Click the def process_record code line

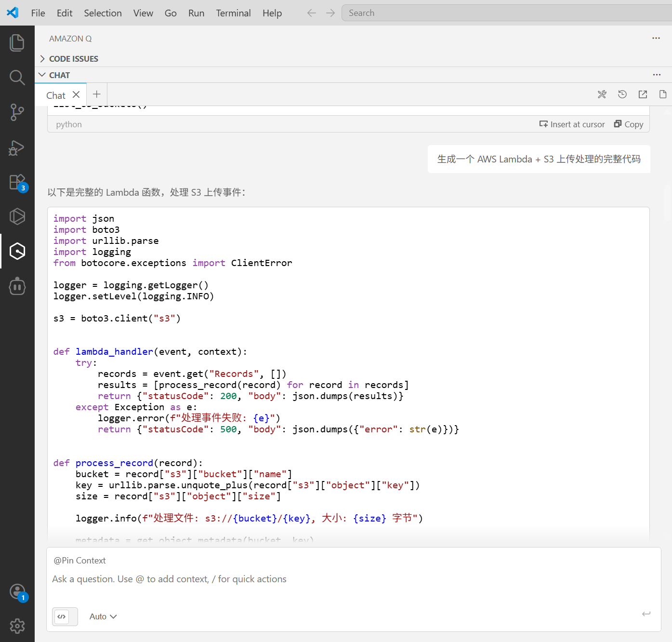pyautogui.click(x=128, y=463)
